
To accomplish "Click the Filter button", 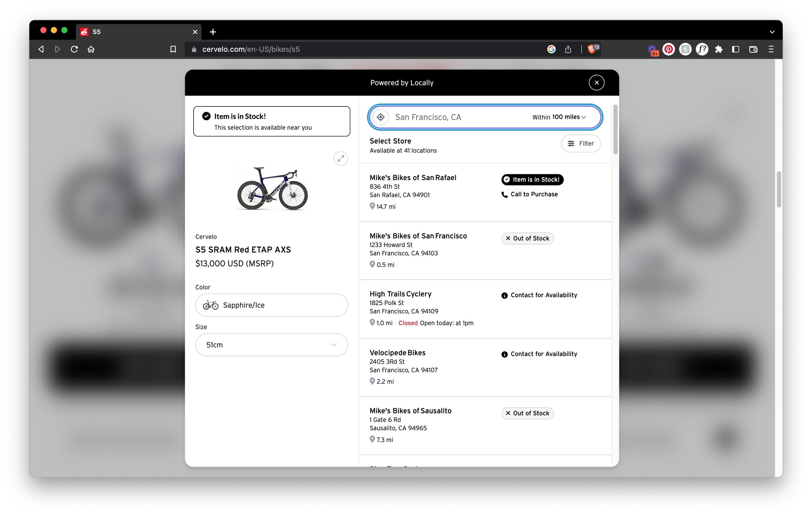I will [x=581, y=143].
